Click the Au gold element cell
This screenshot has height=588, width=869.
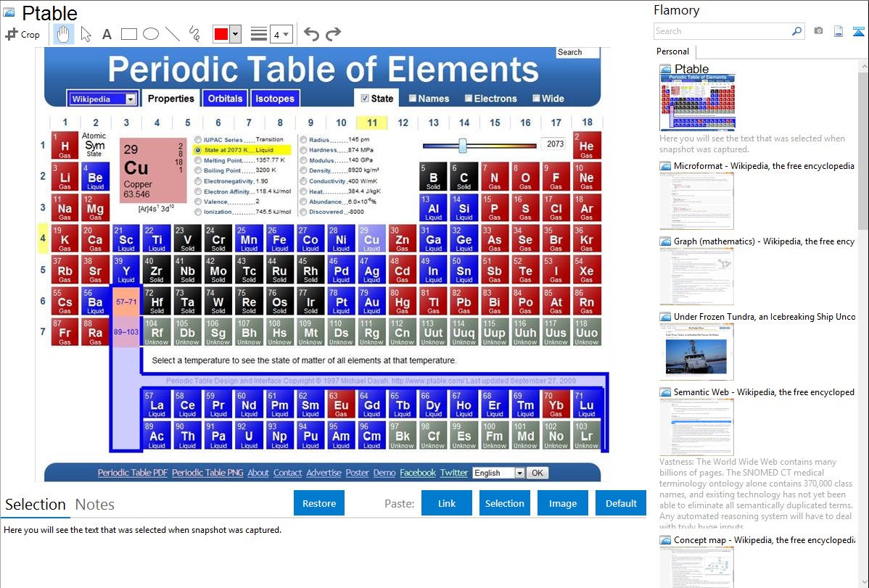(371, 301)
